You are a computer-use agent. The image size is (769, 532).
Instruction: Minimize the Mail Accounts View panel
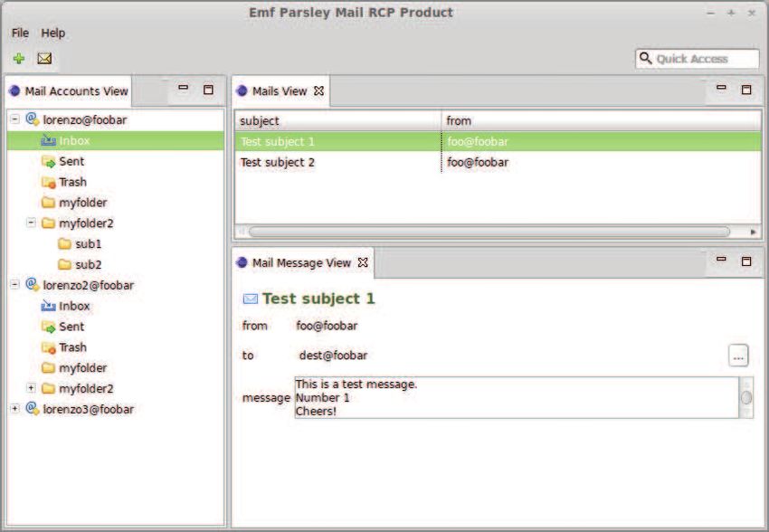pos(183,89)
